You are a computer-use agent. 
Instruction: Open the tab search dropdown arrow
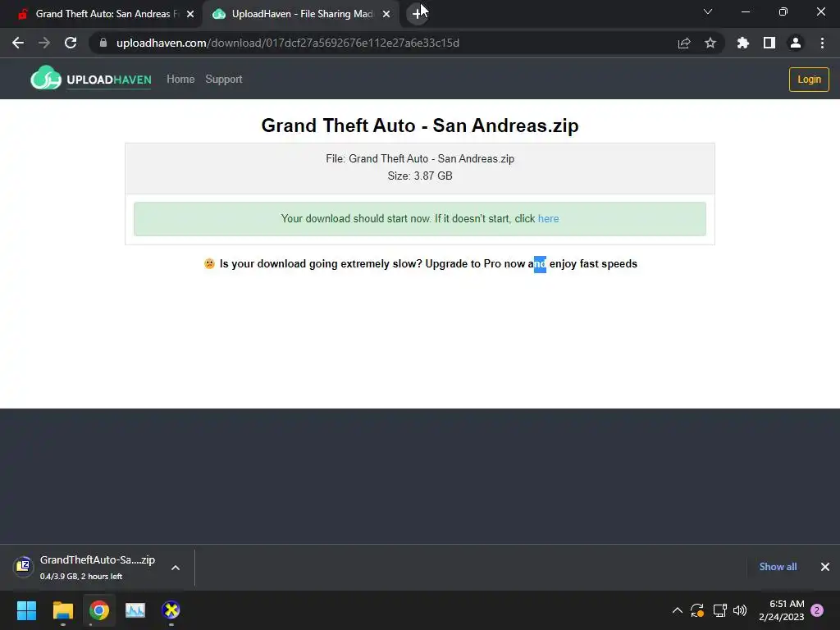click(x=708, y=11)
